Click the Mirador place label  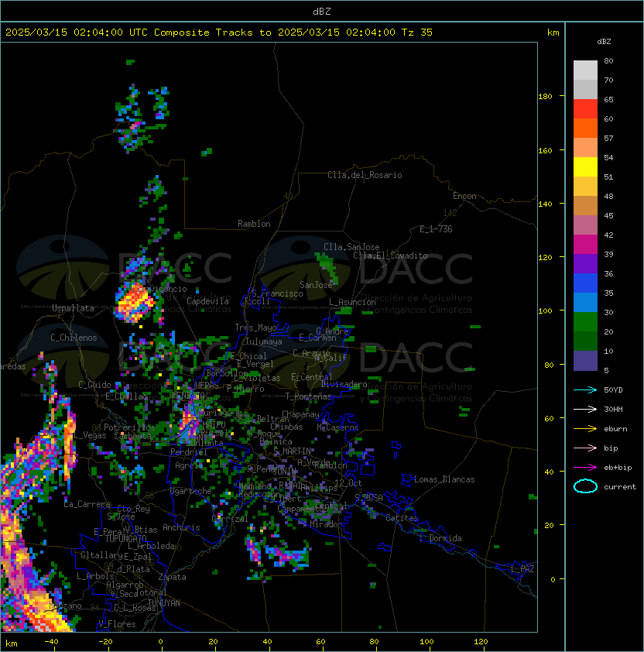(x=326, y=524)
